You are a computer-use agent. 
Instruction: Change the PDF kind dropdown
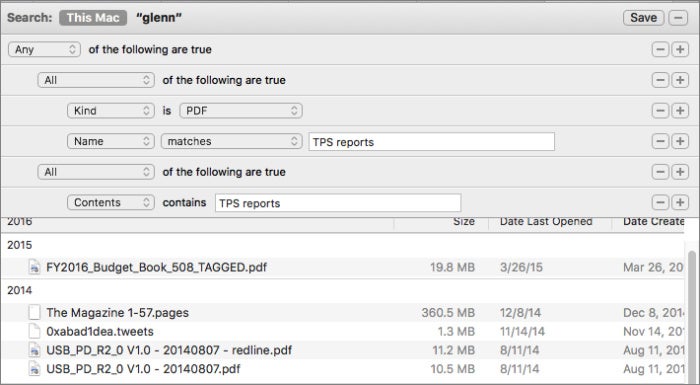(241, 111)
